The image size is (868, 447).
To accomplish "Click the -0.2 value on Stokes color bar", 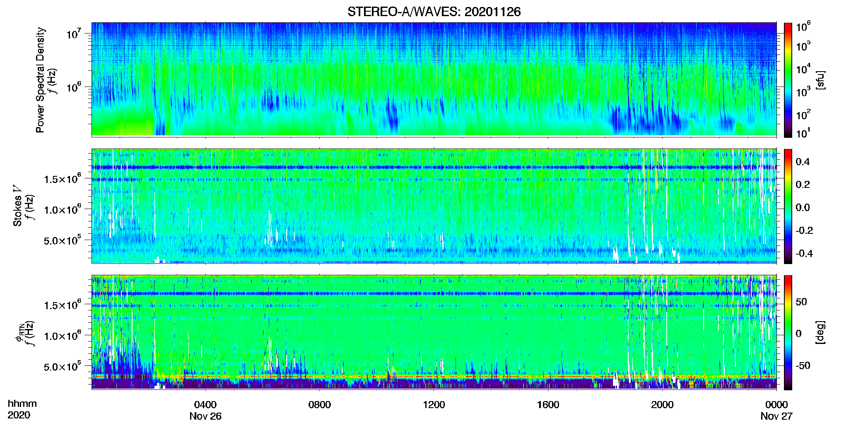I will [x=804, y=231].
